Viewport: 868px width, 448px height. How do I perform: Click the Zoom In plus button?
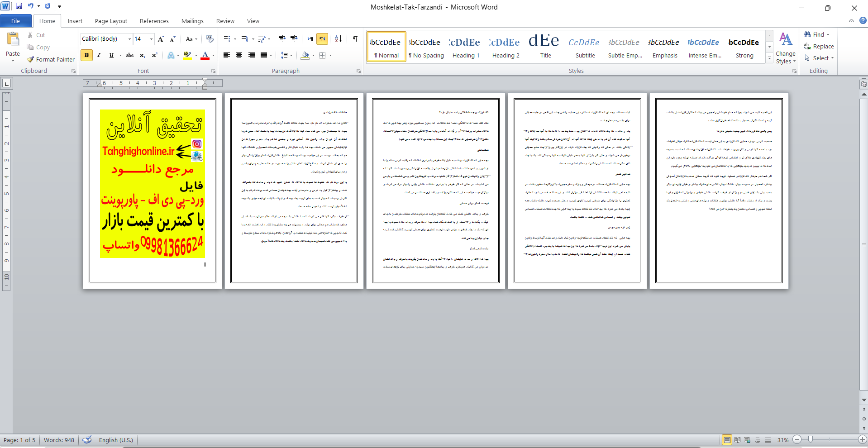click(863, 439)
